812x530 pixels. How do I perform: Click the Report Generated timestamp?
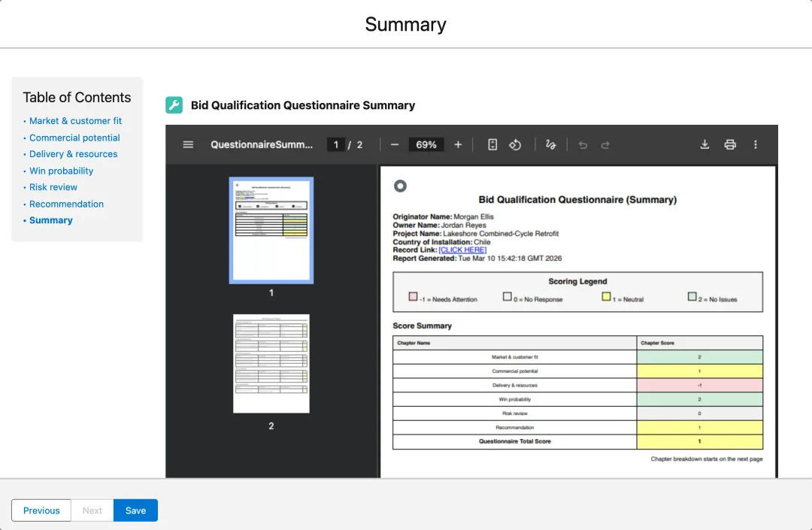[477, 259]
